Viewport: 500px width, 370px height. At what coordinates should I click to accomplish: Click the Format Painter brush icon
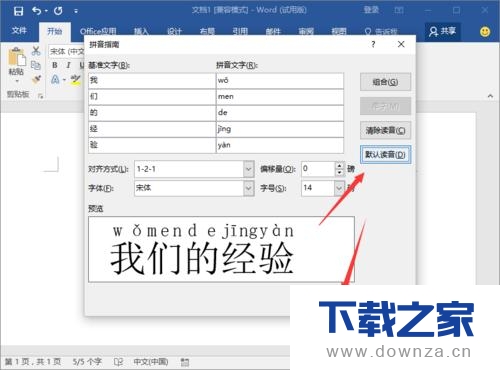(x=36, y=79)
